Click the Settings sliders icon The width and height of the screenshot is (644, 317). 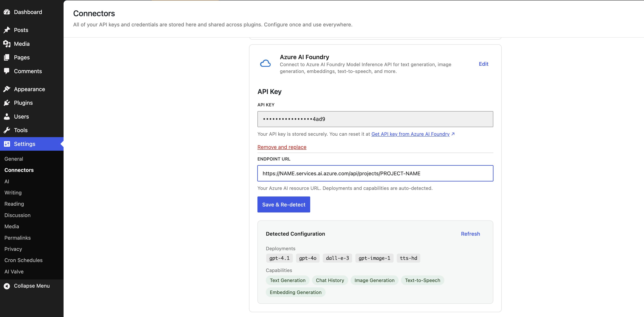coord(7,144)
